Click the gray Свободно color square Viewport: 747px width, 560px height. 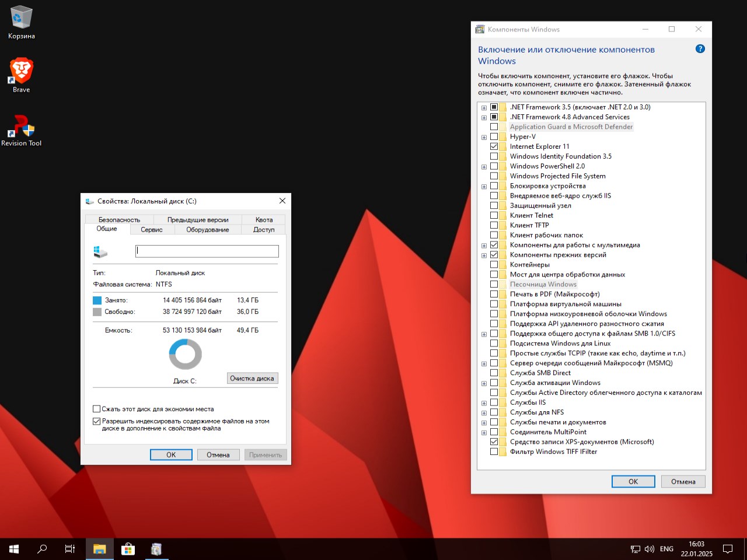point(97,312)
